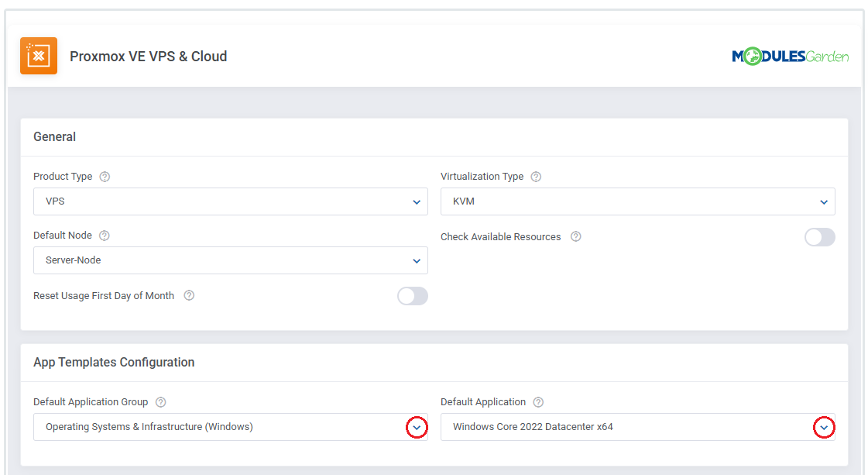This screenshot has width=868, height=475.
Task: Click help icon next to Default Application Group
Action: pos(160,402)
